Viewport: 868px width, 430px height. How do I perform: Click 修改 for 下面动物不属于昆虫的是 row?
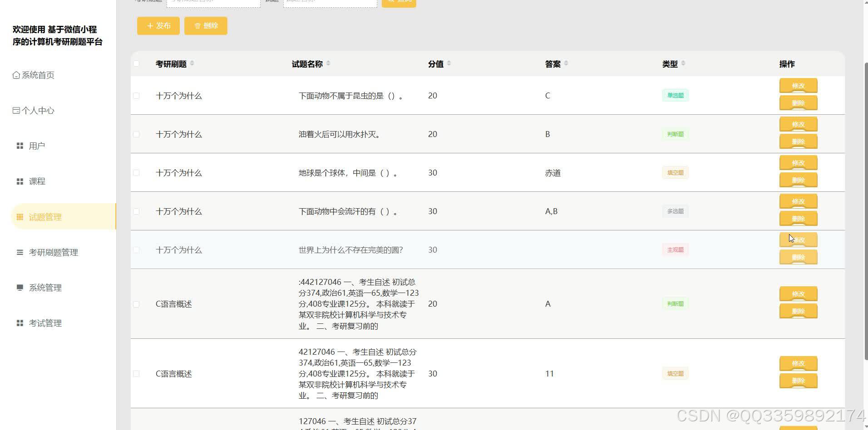point(798,86)
